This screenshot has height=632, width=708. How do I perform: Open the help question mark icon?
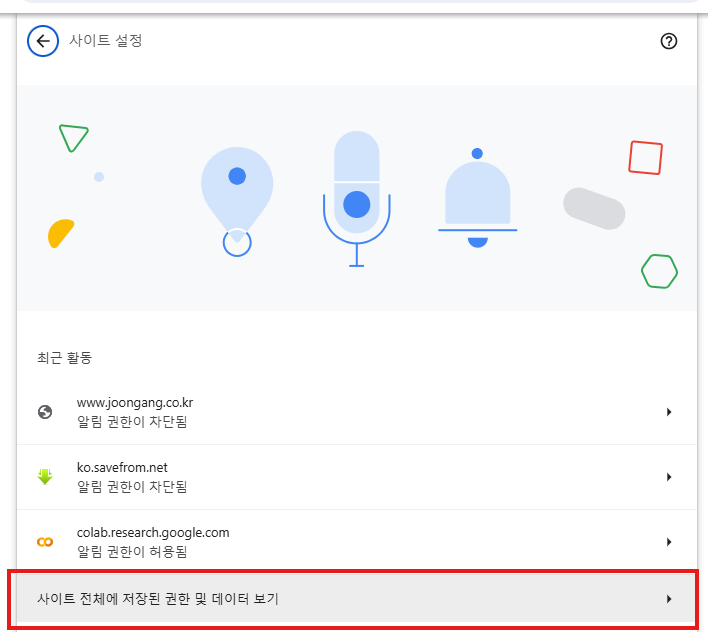670,42
